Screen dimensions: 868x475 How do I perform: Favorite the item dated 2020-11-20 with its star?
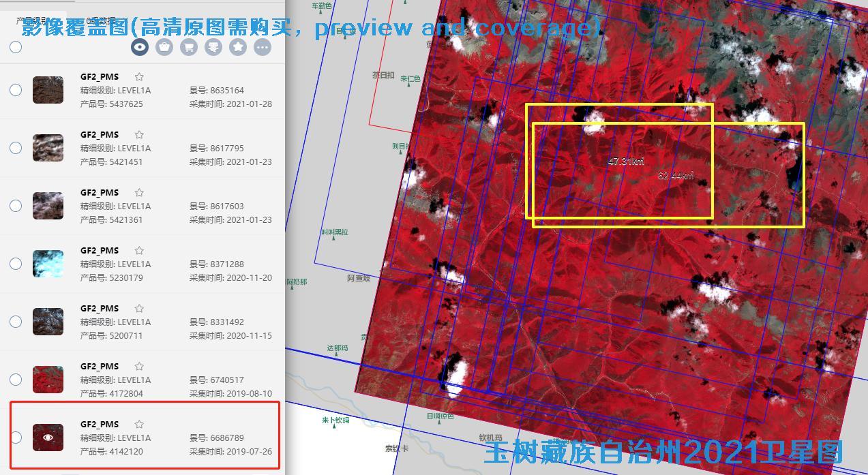click(139, 251)
